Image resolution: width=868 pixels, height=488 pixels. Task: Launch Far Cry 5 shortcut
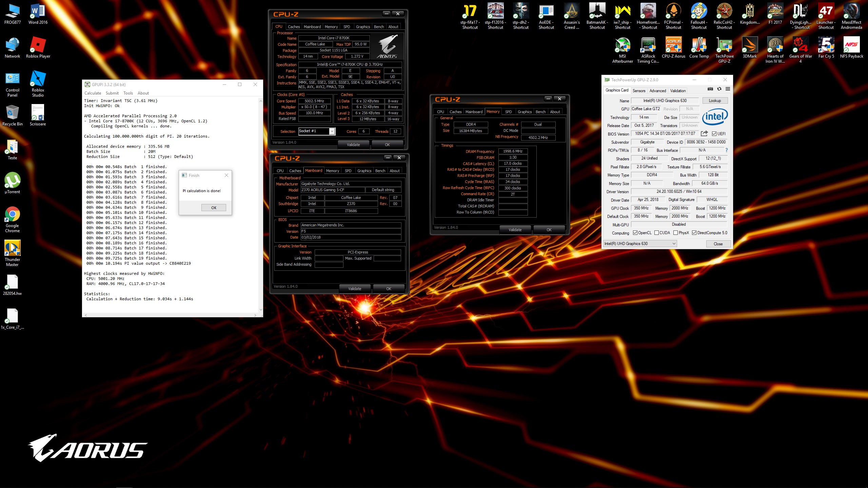[826, 48]
